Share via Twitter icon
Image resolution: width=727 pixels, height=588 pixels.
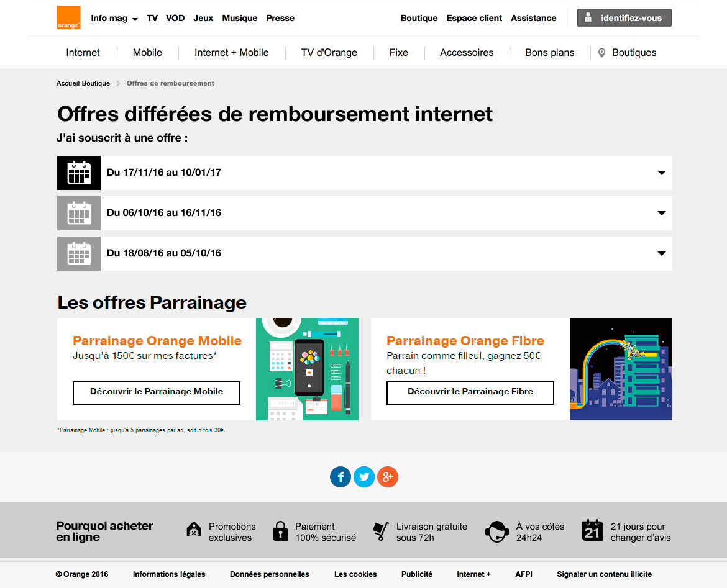coord(364,477)
